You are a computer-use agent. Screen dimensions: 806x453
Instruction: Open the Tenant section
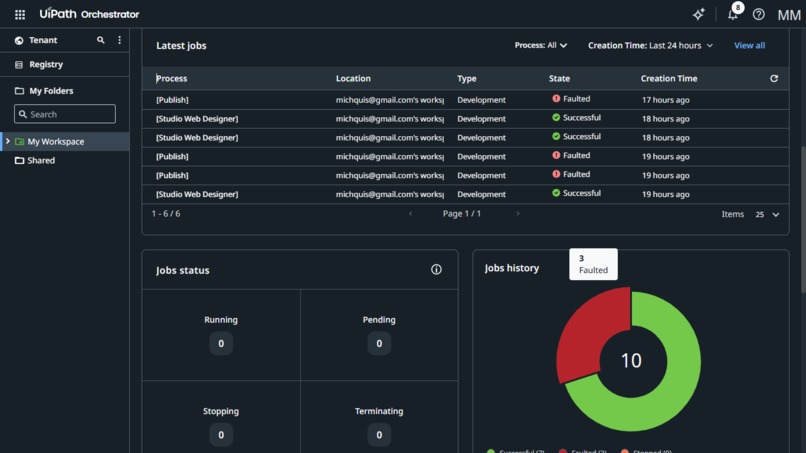pos(43,40)
